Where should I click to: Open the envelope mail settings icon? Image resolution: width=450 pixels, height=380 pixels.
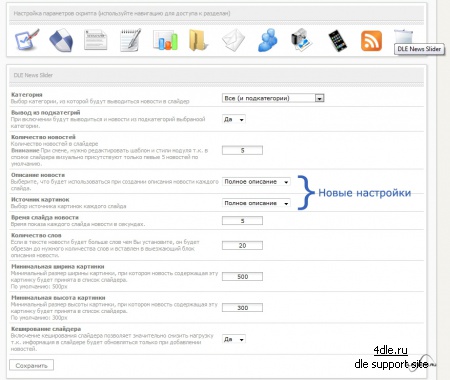click(x=233, y=40)
